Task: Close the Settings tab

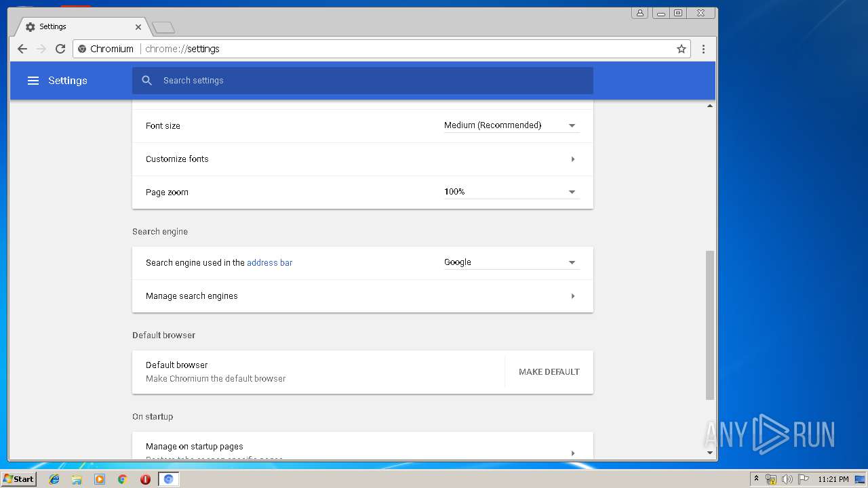Action: pos(138,27)
